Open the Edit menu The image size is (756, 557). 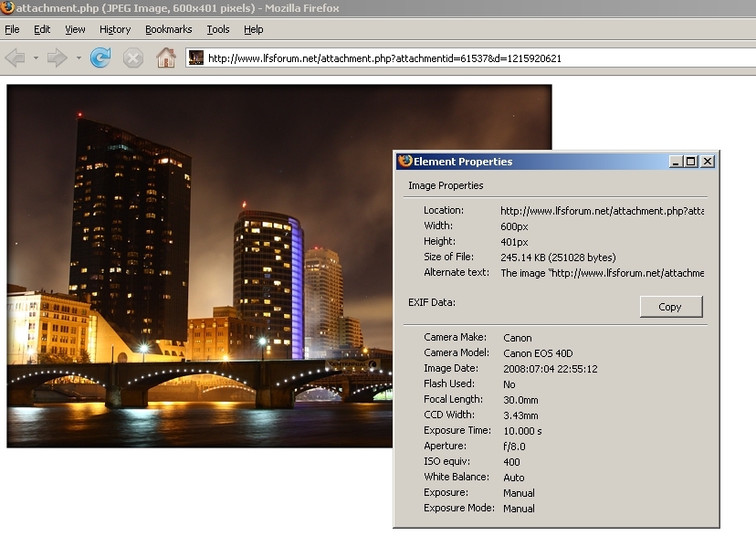(x=42, y=29)
